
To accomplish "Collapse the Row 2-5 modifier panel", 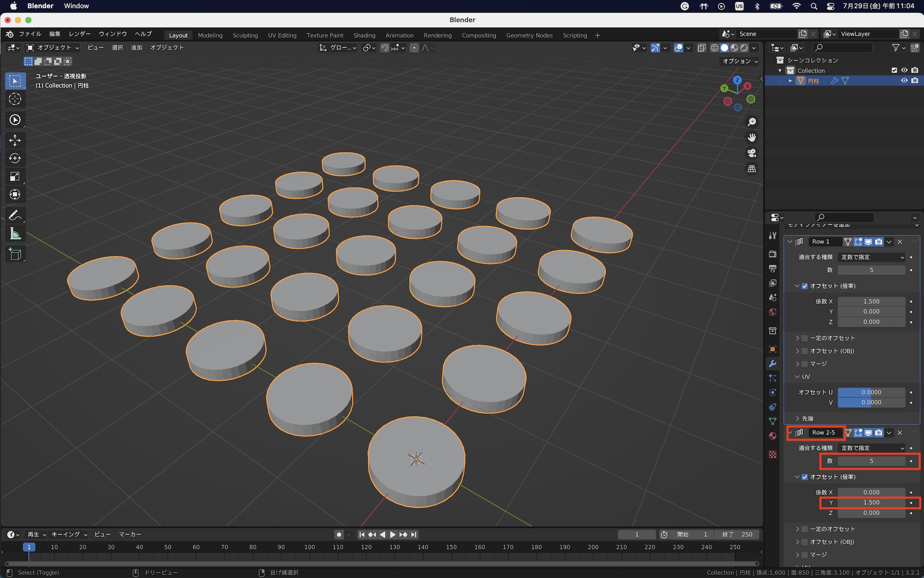I will click(x=790, y=433).
